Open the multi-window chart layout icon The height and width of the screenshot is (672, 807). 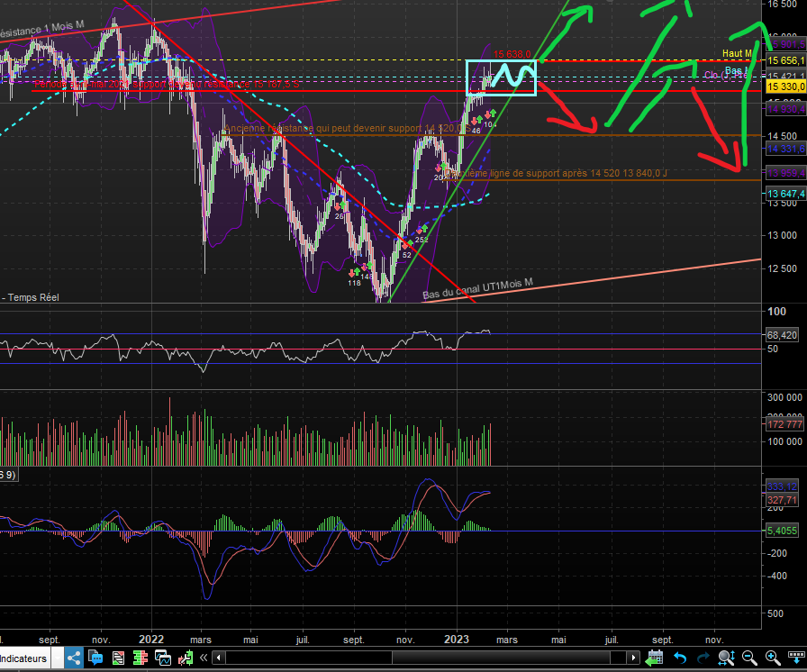click(163, 658)
